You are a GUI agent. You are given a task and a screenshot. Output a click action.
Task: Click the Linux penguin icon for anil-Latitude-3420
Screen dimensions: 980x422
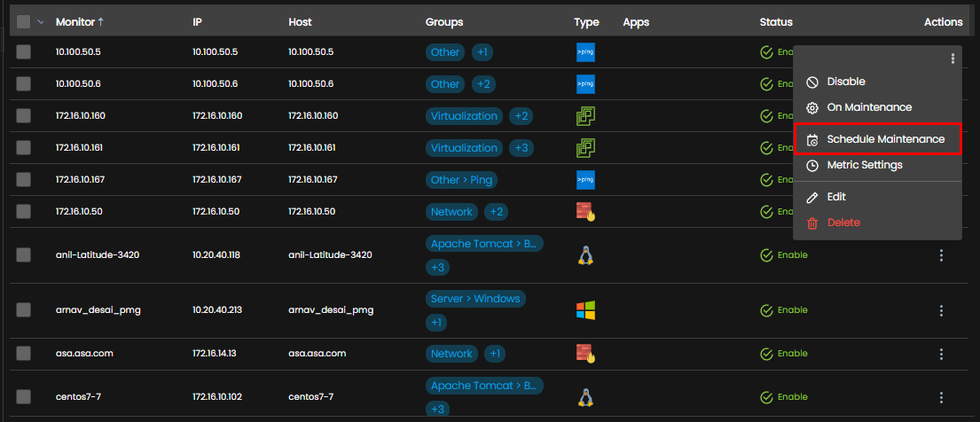click(585, 255)
